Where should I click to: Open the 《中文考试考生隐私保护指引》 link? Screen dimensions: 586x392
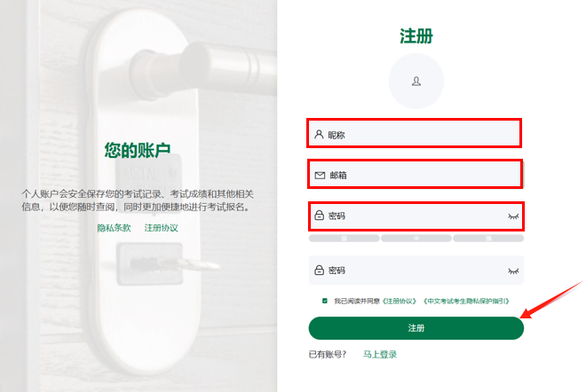[x=466, y=301]
